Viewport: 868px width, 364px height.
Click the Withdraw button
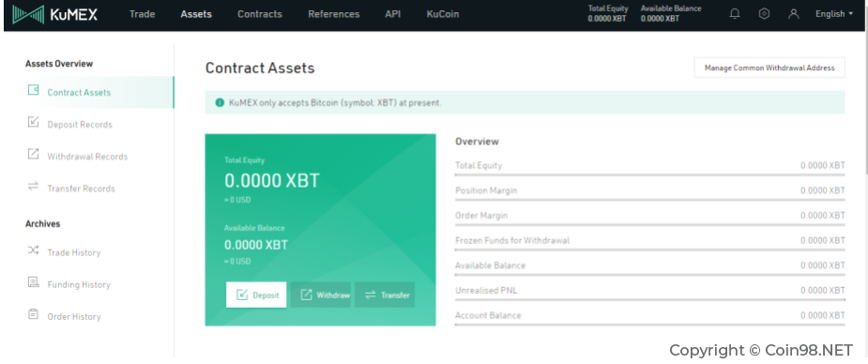[x=321, y=295]
